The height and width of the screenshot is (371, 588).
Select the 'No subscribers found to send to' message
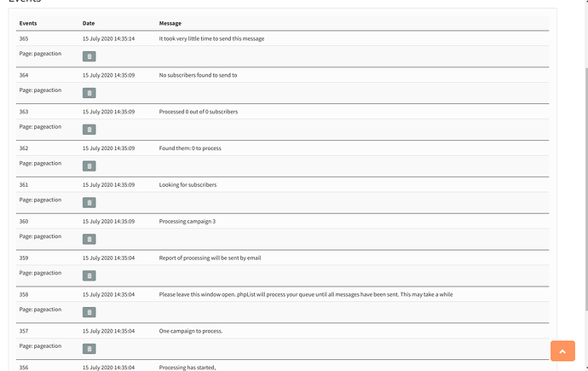[198, 75]
